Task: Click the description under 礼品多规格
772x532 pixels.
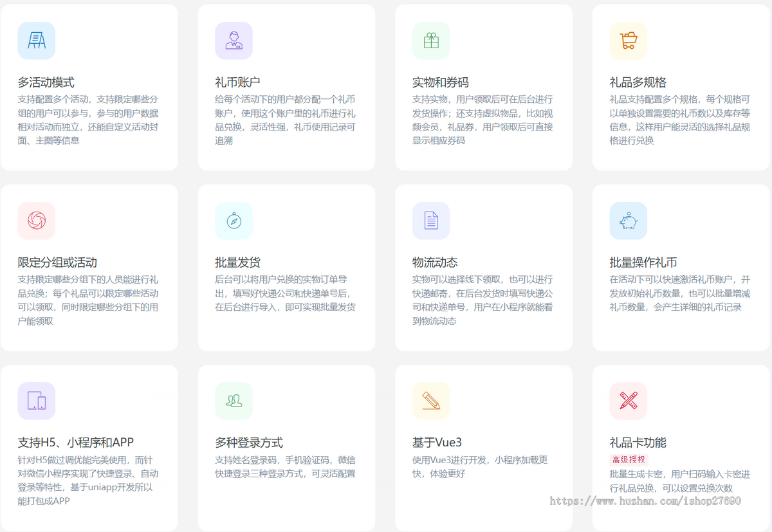Action: coord(680,120)
